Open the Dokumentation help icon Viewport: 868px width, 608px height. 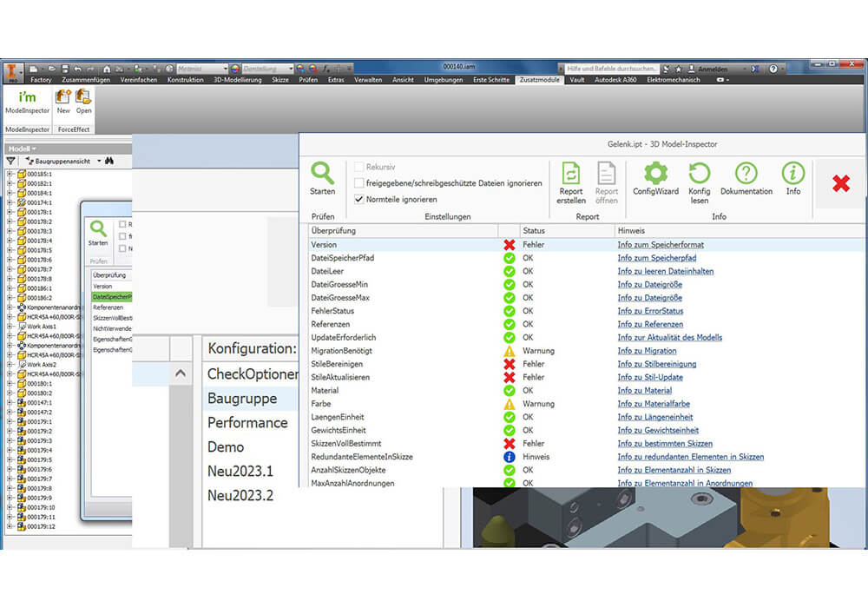point(746,174)
